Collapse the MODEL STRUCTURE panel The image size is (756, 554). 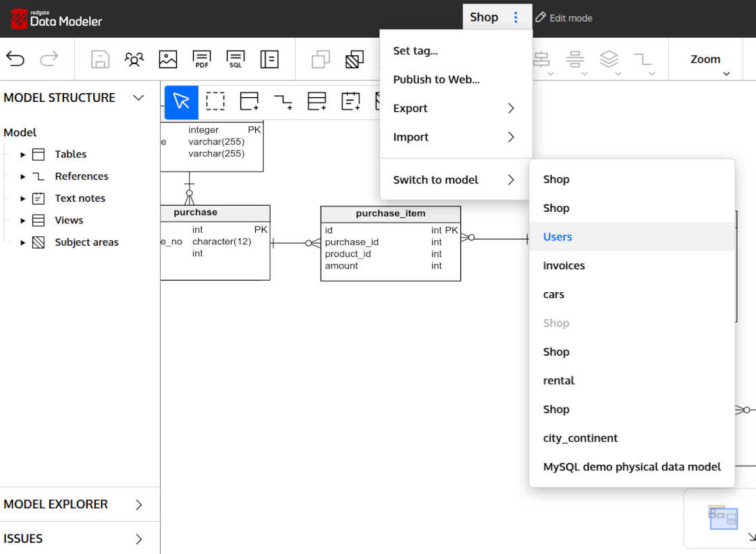coord(138,98)
